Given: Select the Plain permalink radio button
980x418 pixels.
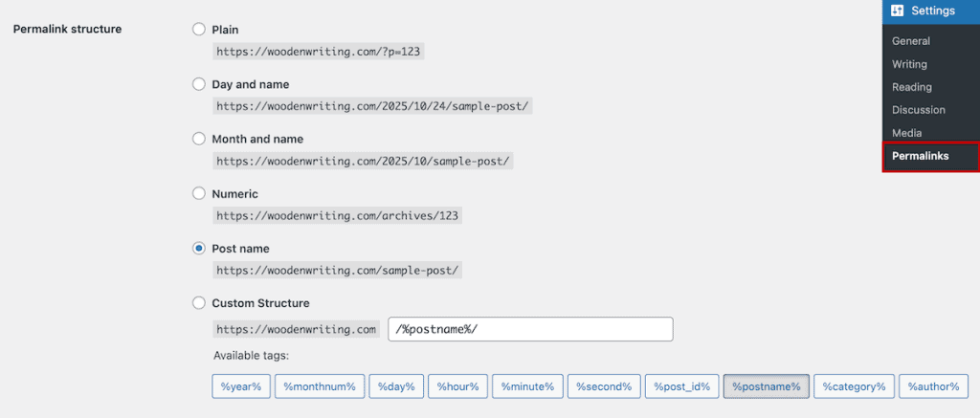Looking at the screenshot, I should coord(199,29).
